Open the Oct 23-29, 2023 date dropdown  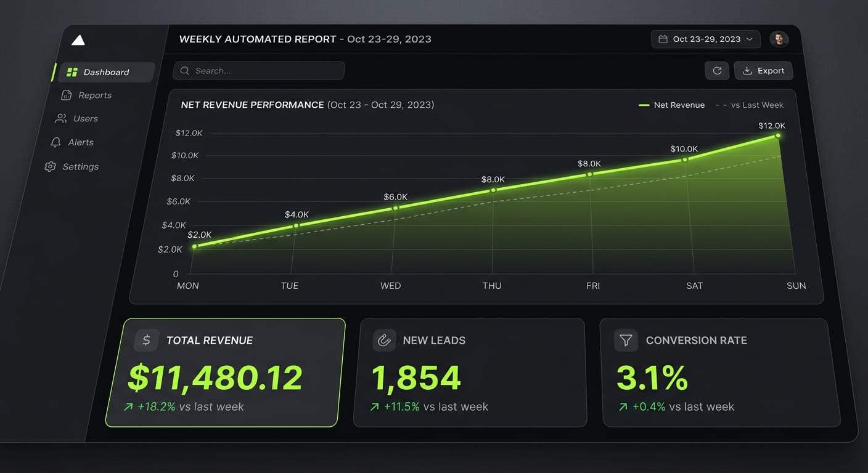(705, 39)
